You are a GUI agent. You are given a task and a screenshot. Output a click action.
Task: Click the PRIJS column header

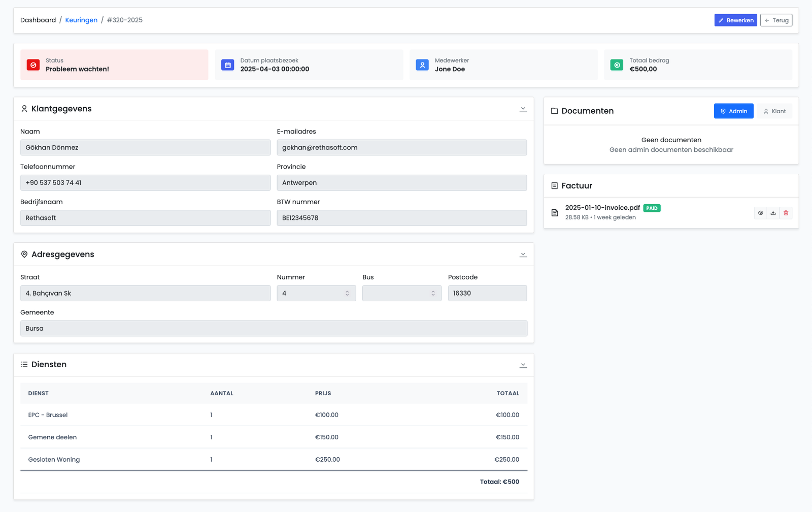pos(323,394)
